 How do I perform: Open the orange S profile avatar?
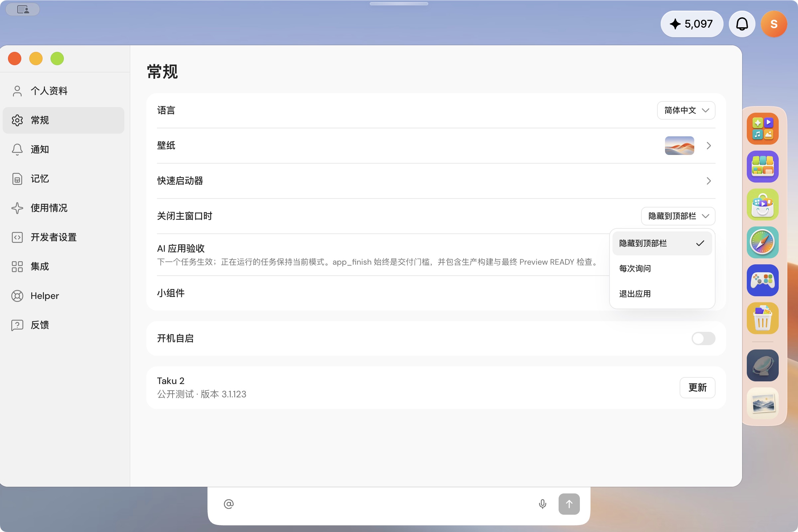[x=774, y=24]
